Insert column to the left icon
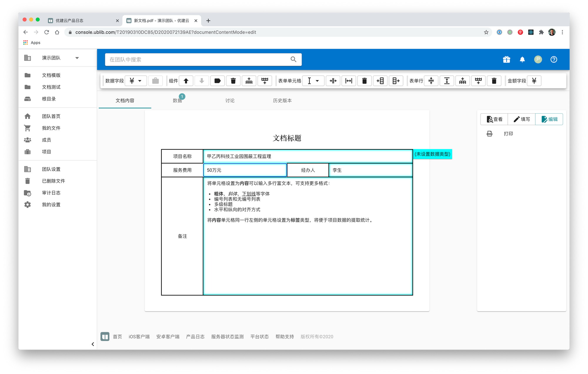This screenshot has width=588, height=374. [380, 81]
